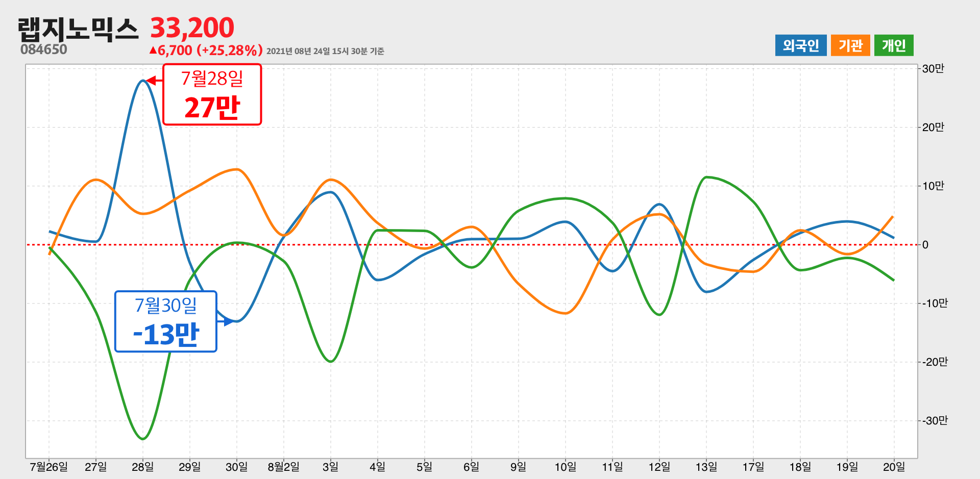980x479 pixels.
Task: Click the green line trough at 28일
Action: 143,439
